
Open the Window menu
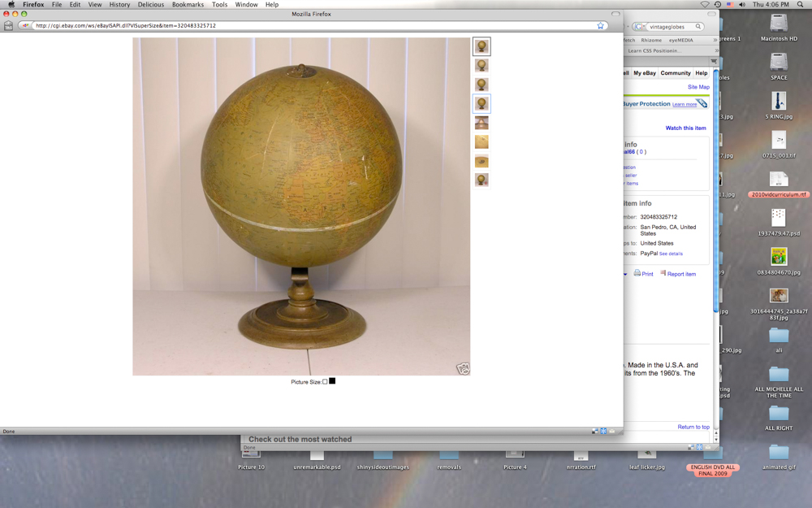tap(247, 5)
